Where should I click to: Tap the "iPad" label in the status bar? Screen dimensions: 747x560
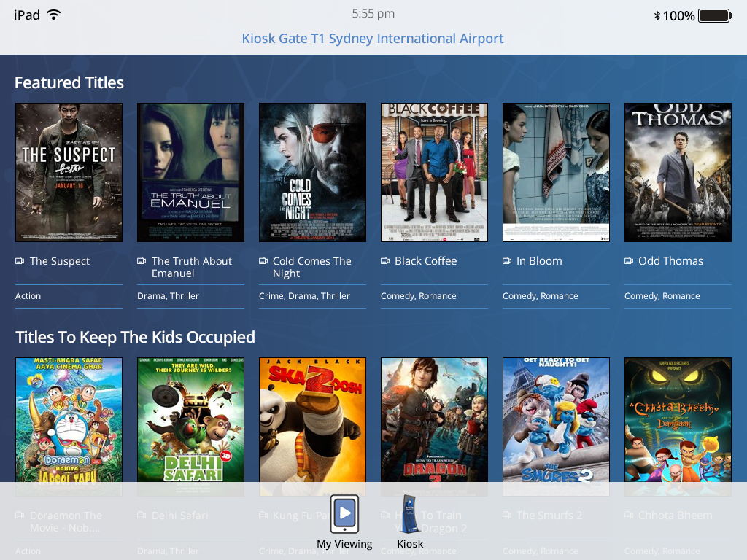click(x=27, y=15)
